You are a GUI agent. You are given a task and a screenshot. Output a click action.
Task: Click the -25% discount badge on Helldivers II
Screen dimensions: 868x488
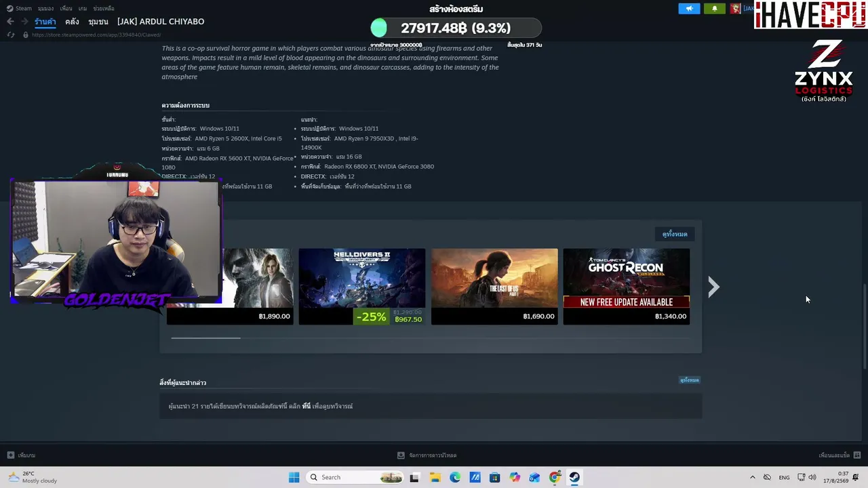pos(372,317)
